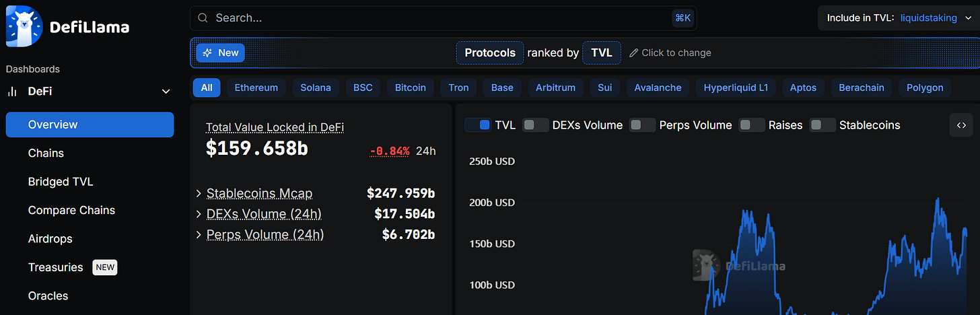This screenshot has height=315, width=980.
Task: Filter by Arbitrum chain
Action: point(555,87)
